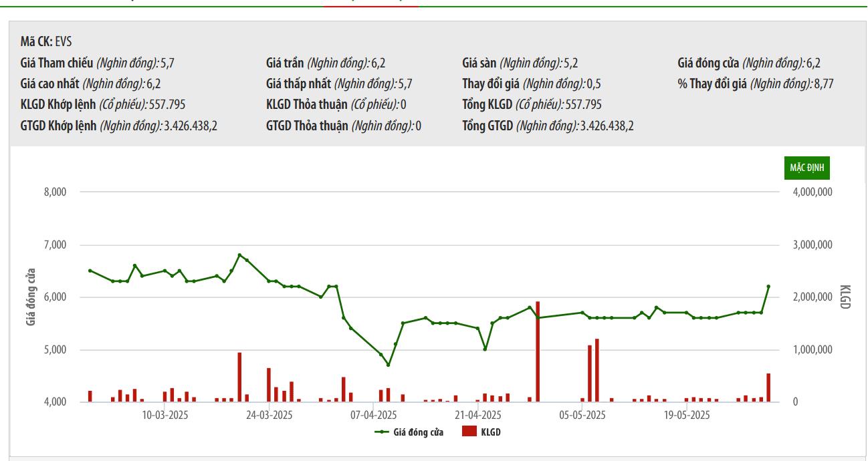This screenshot has width=868, height=461.
Task: Click the lowest point of the price line
Action: (x=389, y=365)
